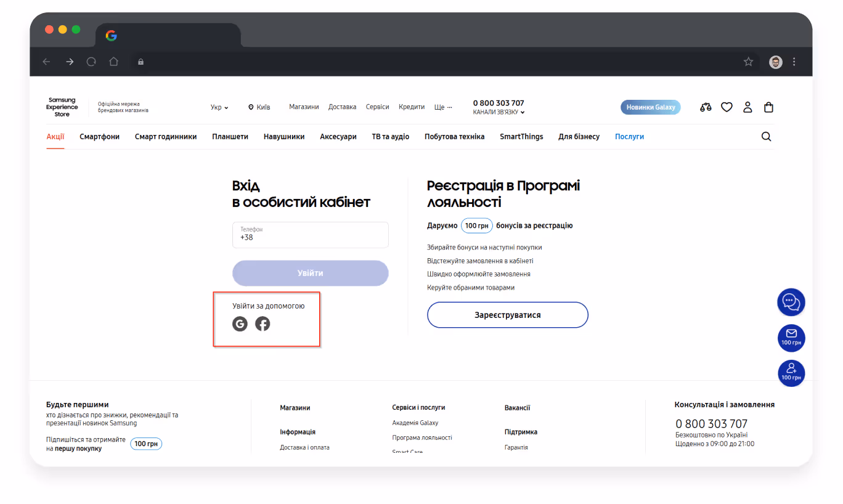The image size is (843, 504).
Task: Open the footer Доставка і оплата link
Action: tap(304, 447)
